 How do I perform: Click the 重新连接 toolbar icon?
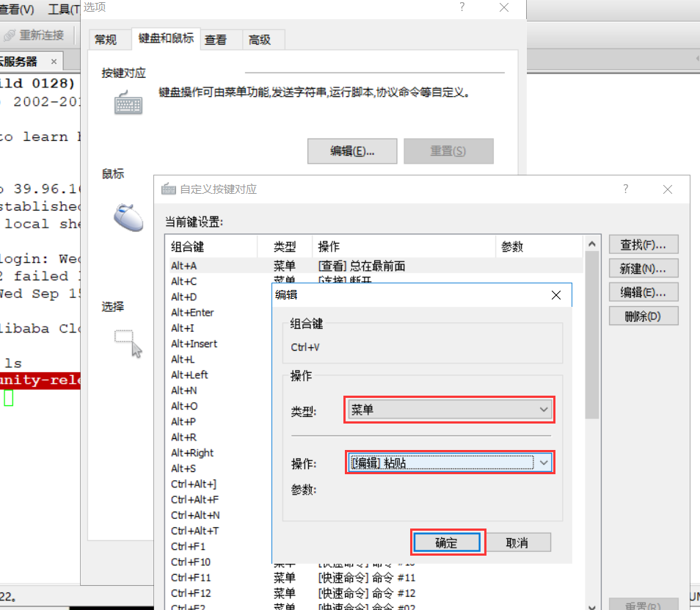coord(10,35)
